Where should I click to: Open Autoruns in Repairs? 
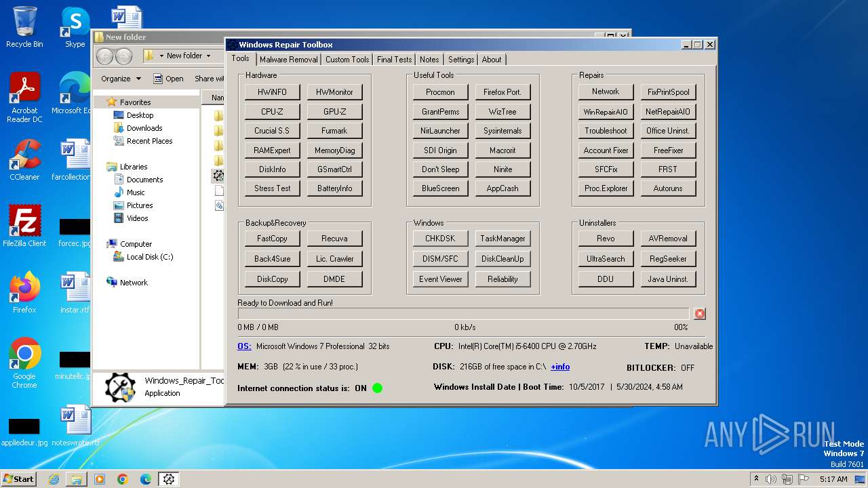(668, 188)
